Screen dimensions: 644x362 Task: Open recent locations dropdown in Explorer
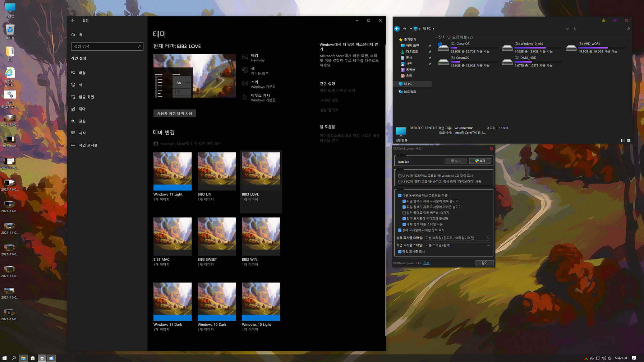(x=411, y=29)
